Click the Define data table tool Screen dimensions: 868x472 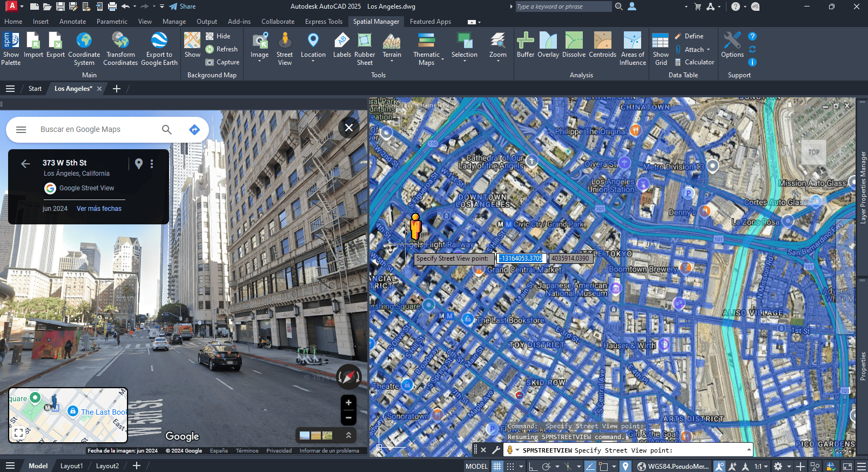689,36
